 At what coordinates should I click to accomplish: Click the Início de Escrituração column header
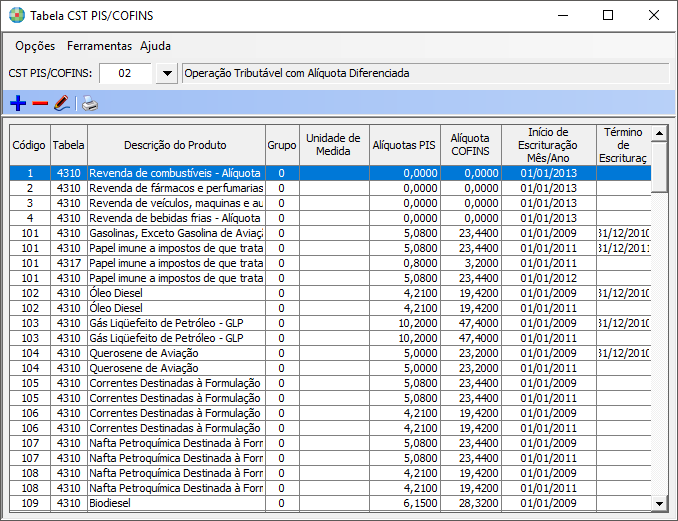tap(549, 145)
